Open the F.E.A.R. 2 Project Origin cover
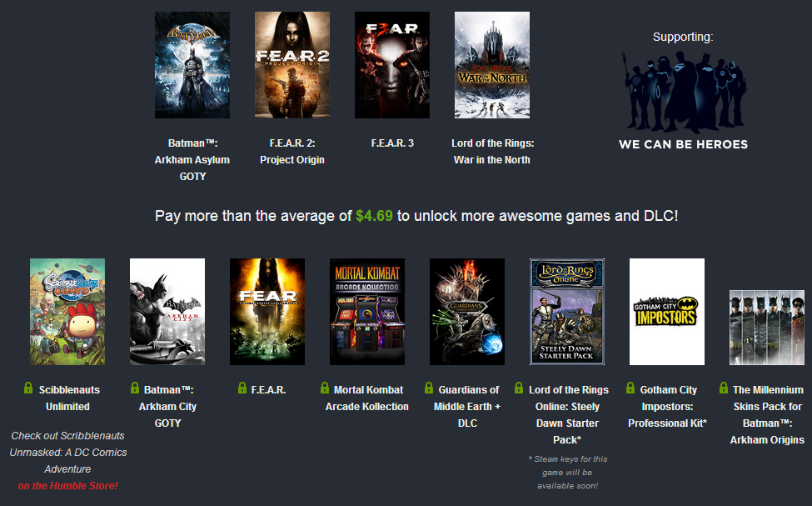The width and height of the screenshot is (812, 506). (x=292, y=65)
